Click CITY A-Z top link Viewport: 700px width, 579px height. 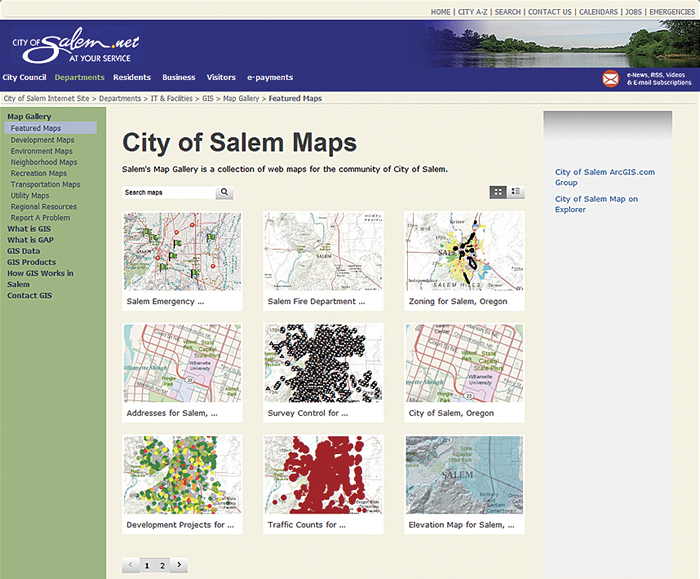click(x=472, y=12)
